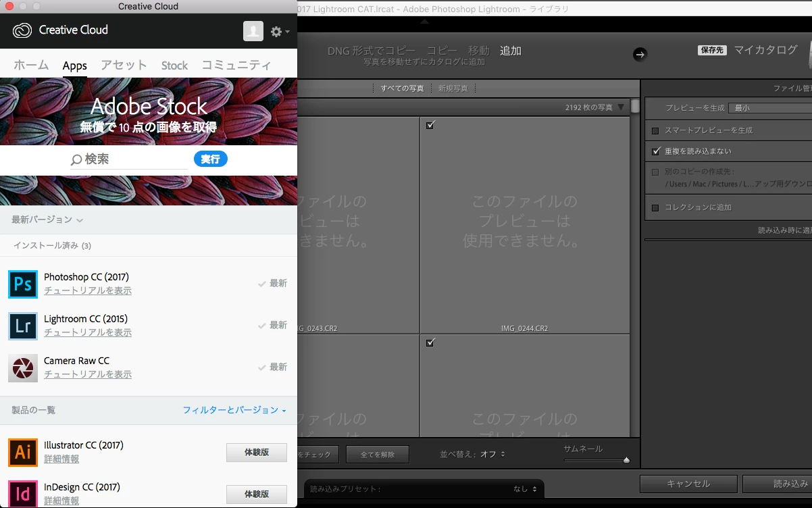Click the Creative Cloud logo icon

[x=22, y=30]
